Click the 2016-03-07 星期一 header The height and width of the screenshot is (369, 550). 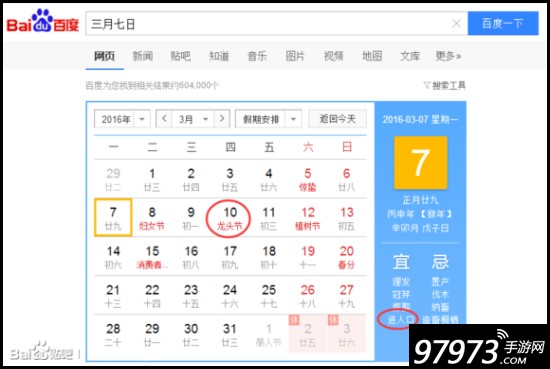(x=421, y=120)
